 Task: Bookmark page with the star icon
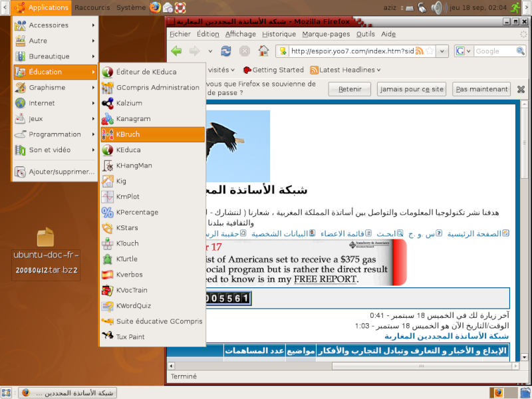[430, 51]
